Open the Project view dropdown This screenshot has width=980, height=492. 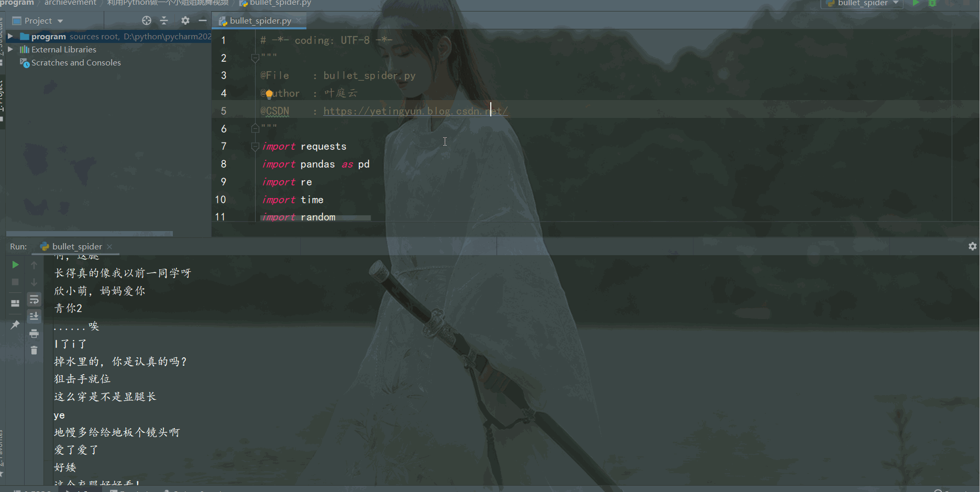(x=38, y=20)
